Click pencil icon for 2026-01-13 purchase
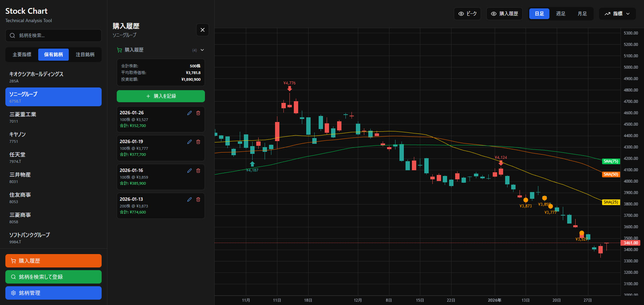This screenshot has height=305, width=644. (190, 199)
